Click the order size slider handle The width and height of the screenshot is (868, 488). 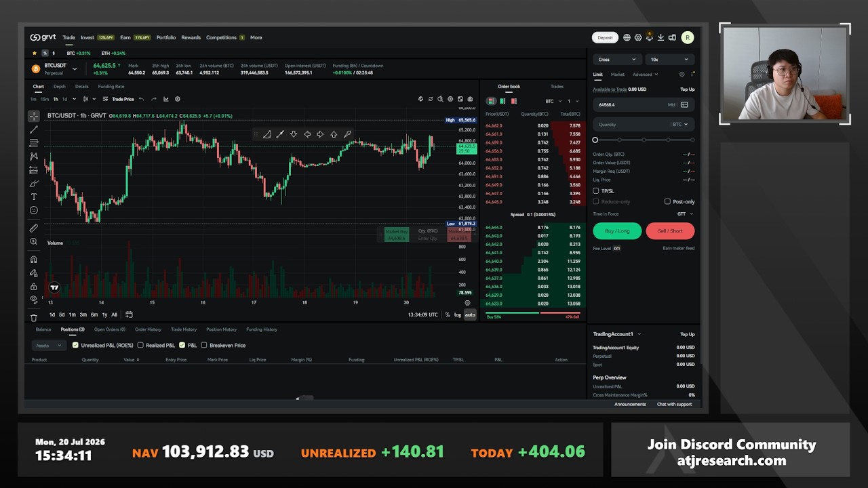[x=595, y=140]
